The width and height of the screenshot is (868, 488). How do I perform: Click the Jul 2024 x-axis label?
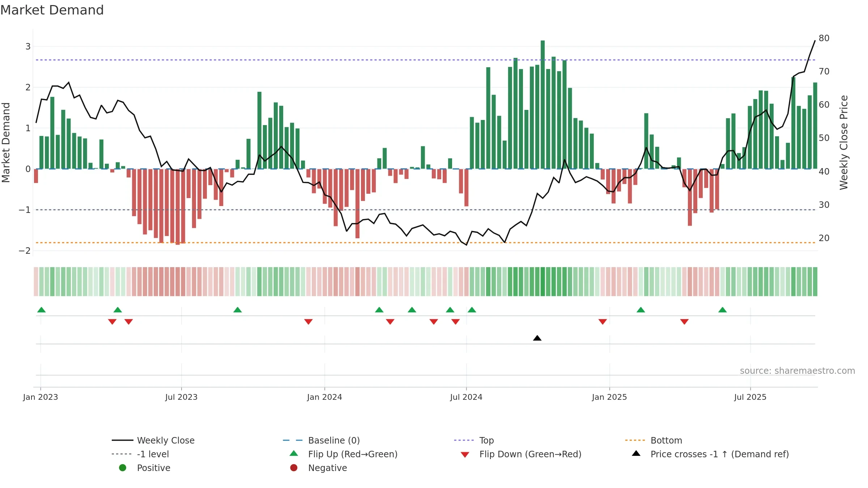tap(466, 397)
